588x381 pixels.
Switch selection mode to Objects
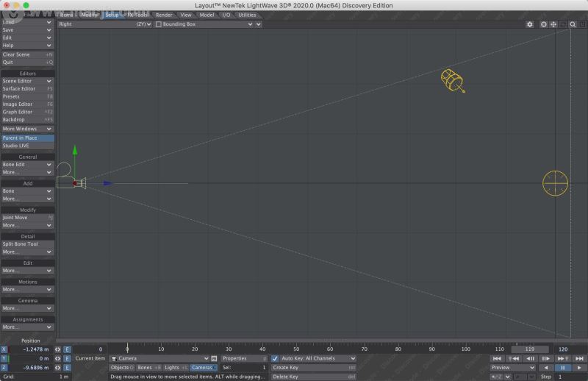pyautogui.click(x=122, y=368)
